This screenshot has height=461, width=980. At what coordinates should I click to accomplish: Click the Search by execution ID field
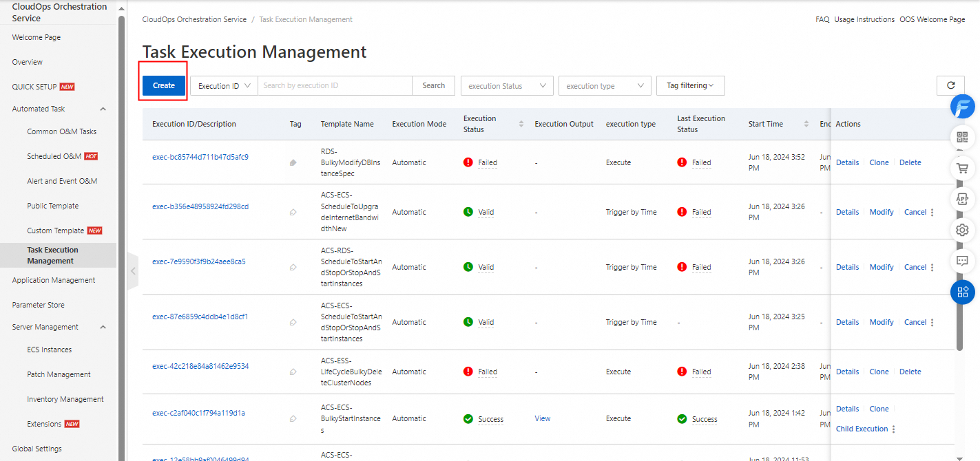335,86
